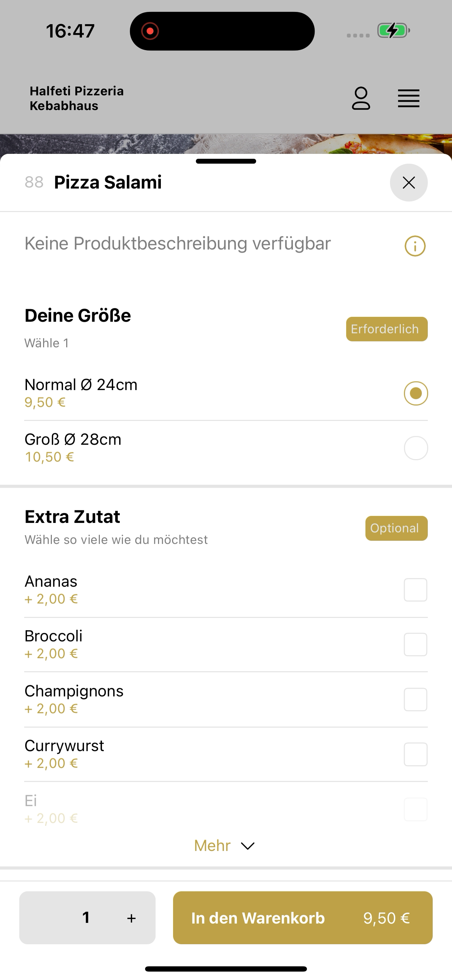This screenshot has height=980, width=452.
Task: Tap the battery charging status icon
Action: point(393,30)
